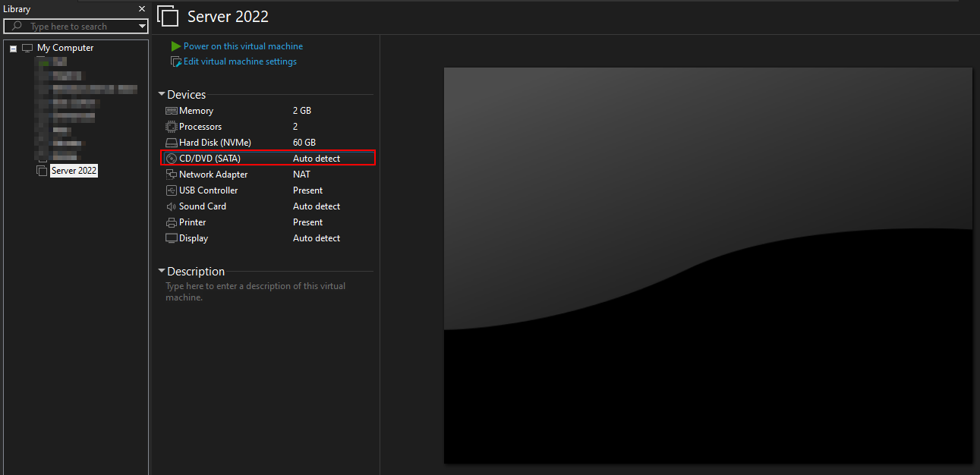Click Auto detect value for Sound Card

point(317,206)
